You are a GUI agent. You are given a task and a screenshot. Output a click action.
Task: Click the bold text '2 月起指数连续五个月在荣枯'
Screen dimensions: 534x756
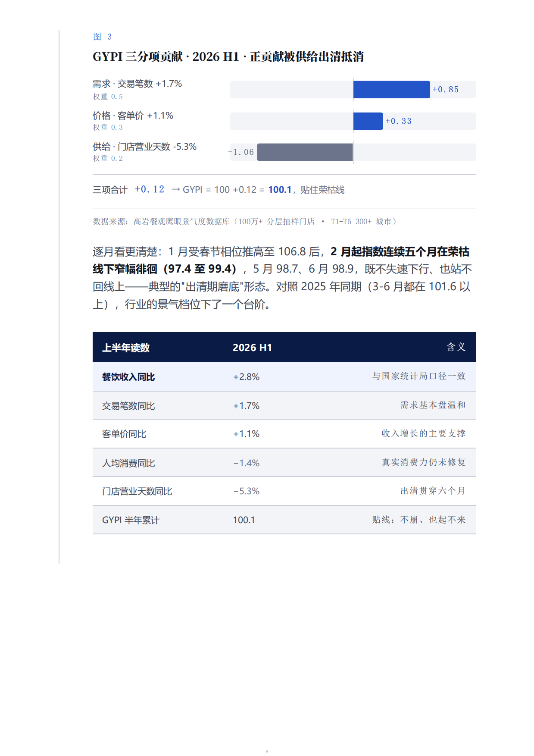400,251
